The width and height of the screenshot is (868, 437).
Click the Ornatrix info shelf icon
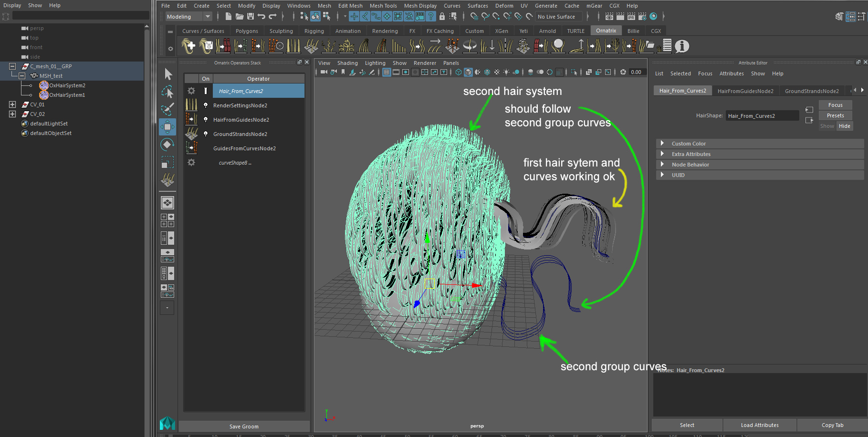click(682, 46)
